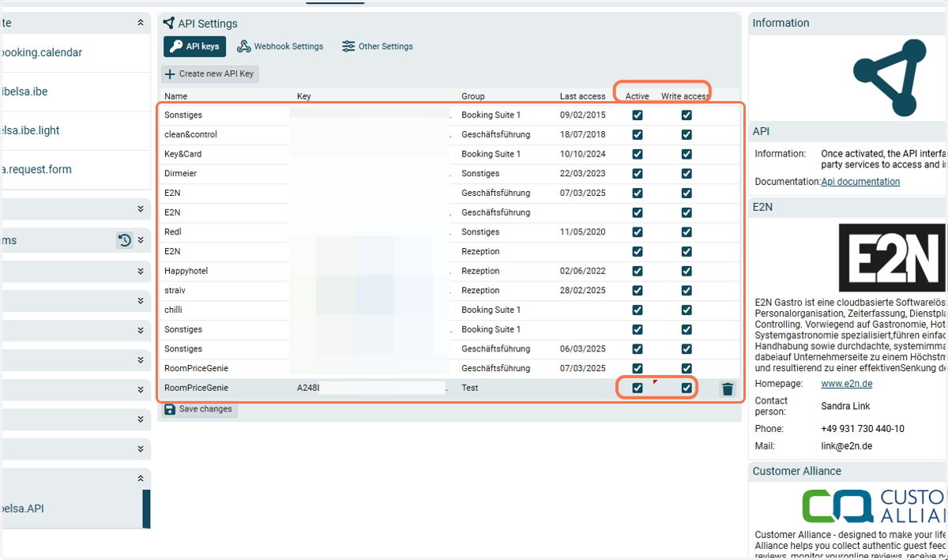Toggle Write access checkbox for Key&Card
948x560 pixels.
click(687, 154)
